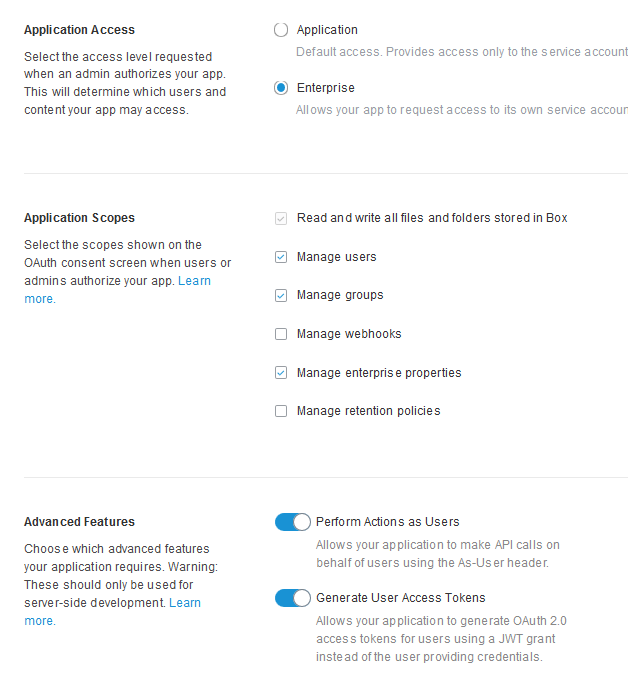The height and width of the screenshot is (690, 628).
Task: Click the Application option label
Action: click(327, 30)
